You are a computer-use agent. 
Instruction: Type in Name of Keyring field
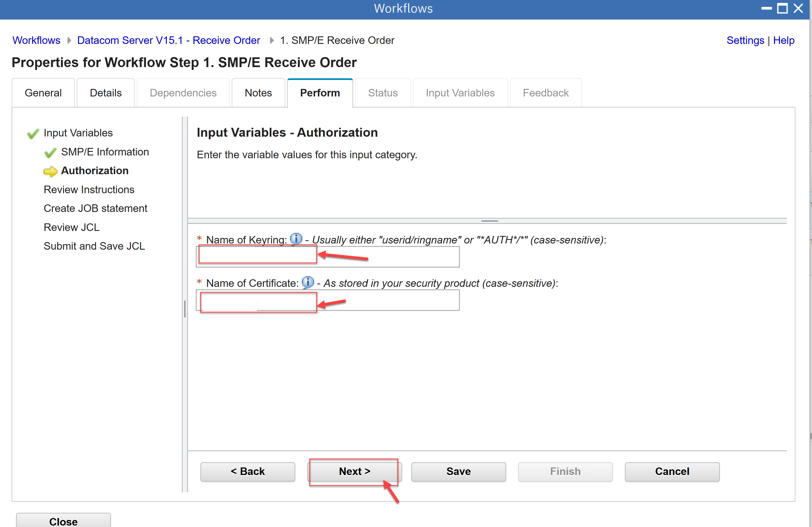pos(328,257)
